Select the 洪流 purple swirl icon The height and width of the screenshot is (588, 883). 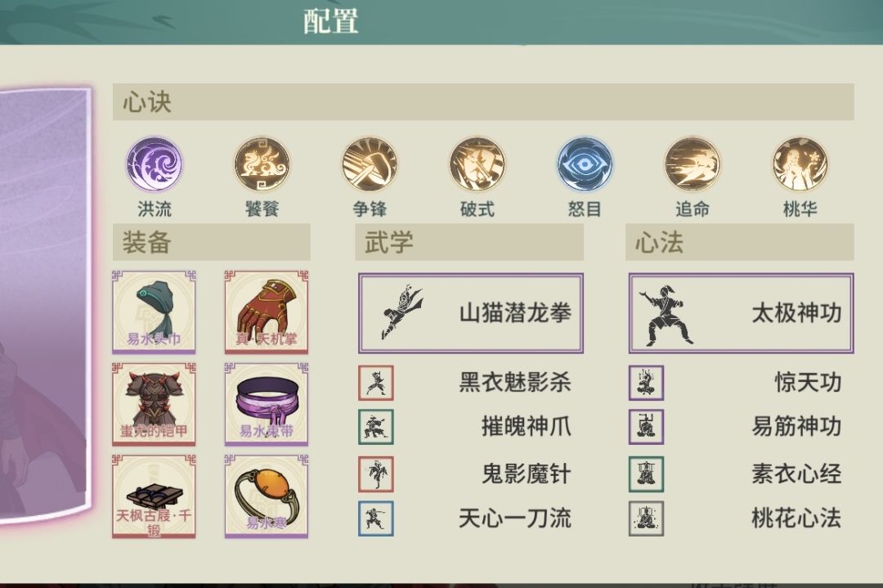(154, 164)
